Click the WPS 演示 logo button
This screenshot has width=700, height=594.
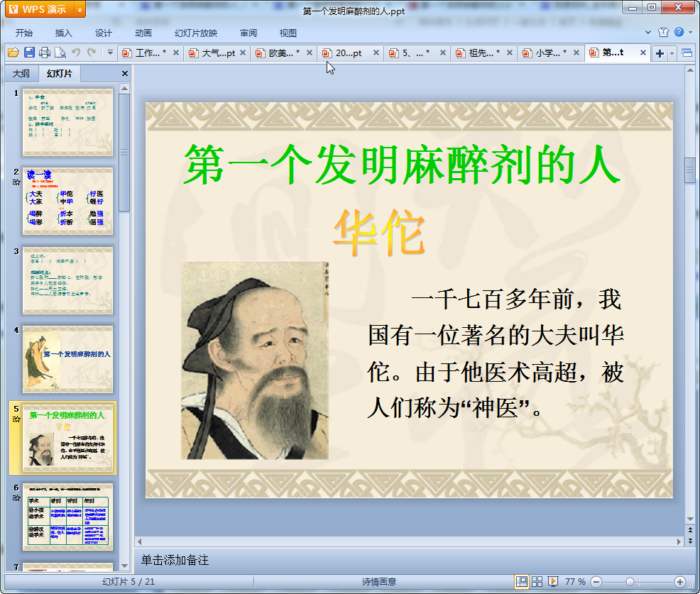[40, 9]
